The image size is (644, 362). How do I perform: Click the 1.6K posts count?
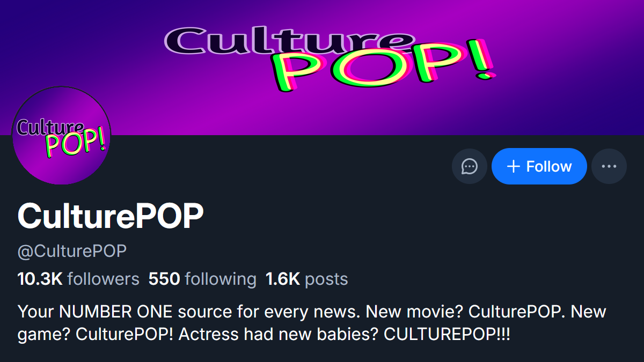(306, 279)
